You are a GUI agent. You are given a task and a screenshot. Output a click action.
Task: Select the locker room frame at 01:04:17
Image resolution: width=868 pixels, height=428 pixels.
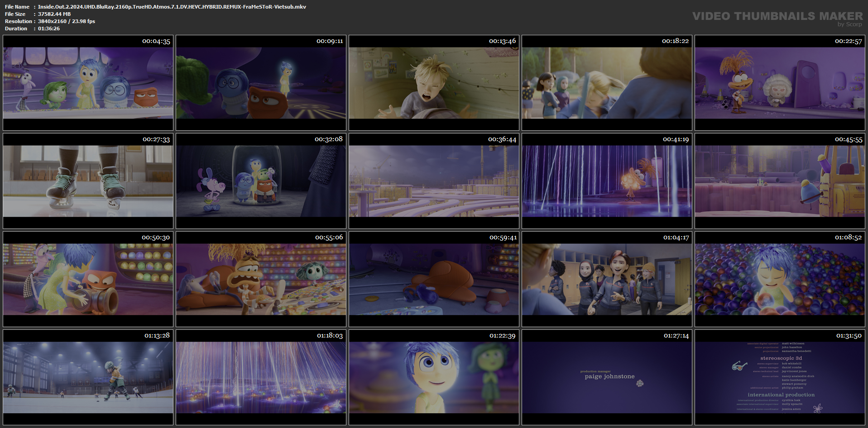(x=607, y=279)
